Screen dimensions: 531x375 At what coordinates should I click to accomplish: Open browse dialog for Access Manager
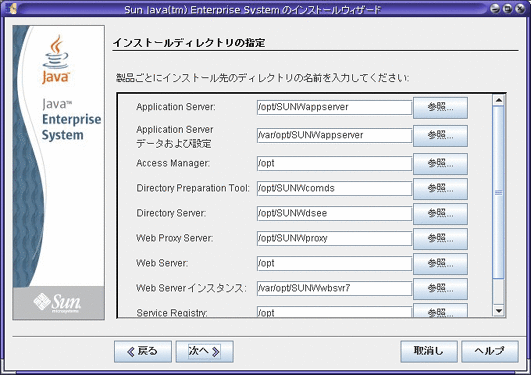(x=440, y=164)
